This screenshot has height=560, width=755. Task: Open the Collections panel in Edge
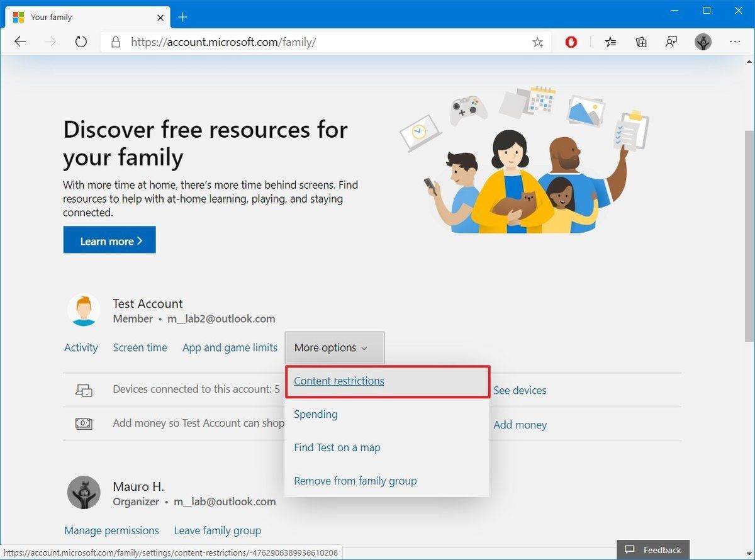point(640,42)
